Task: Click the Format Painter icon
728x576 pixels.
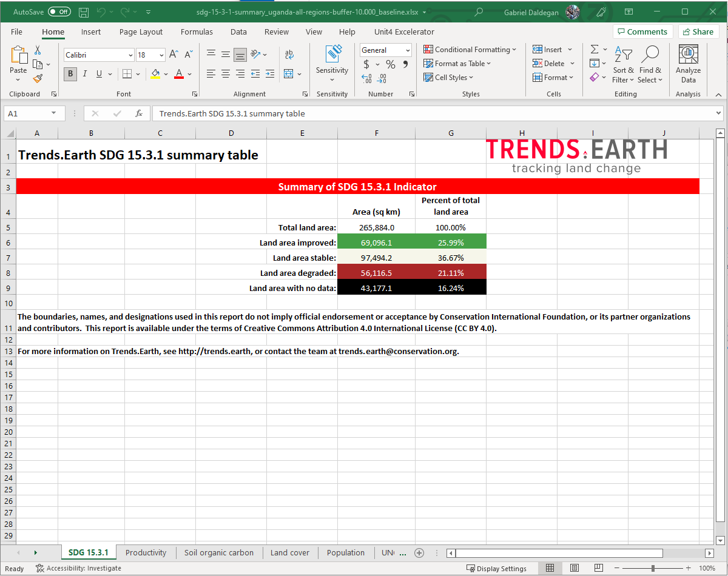Action: [38, 79]
